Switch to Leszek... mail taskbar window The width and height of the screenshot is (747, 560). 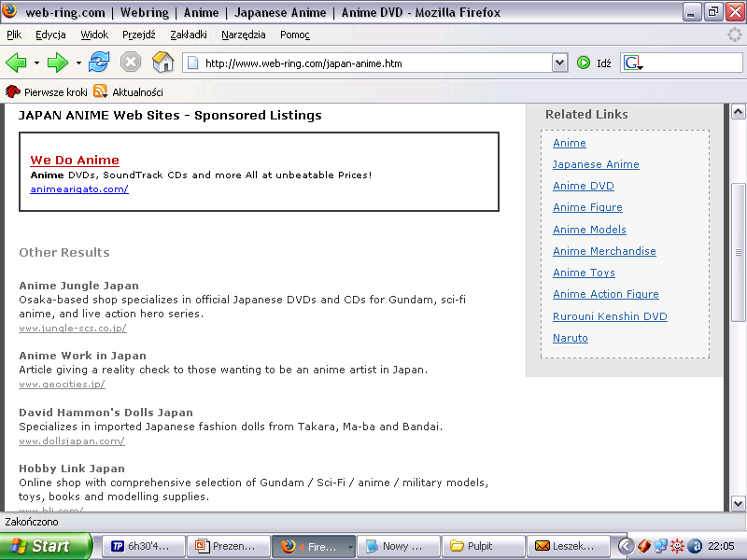point(568,546)
